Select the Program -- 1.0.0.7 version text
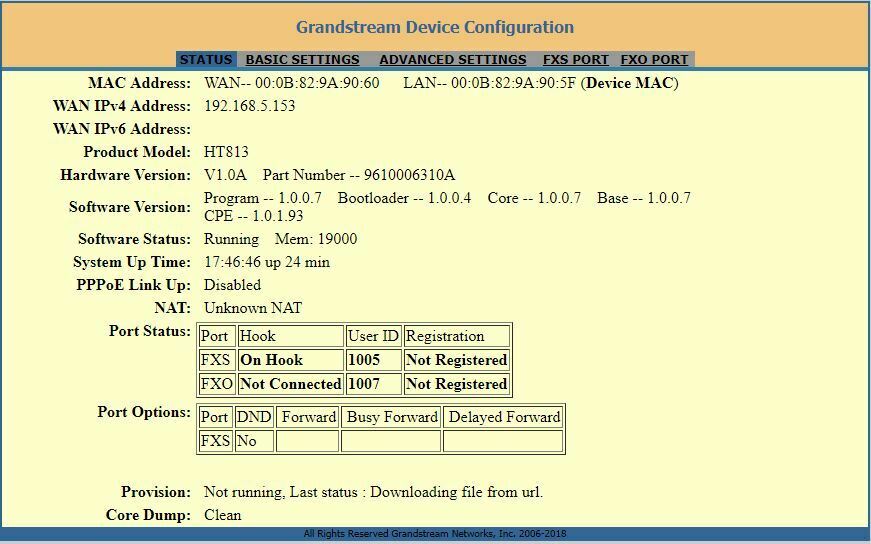Viewport: 871px width, 544px height. coord(263,198)
